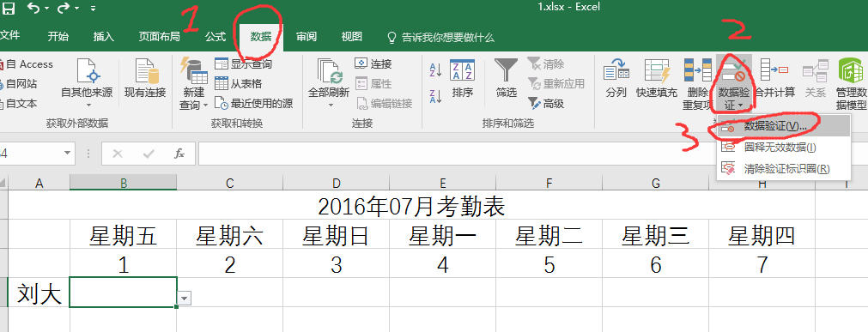Click the 分列 text-to-columns button
The image size is (868, 332).
click(x=616, y=79)
